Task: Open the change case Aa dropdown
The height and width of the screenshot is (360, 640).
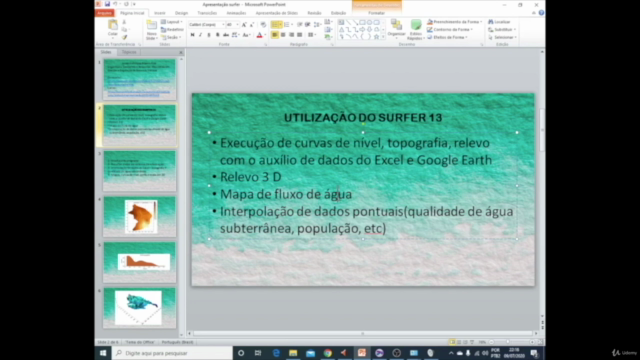Action: pos(246,35)
